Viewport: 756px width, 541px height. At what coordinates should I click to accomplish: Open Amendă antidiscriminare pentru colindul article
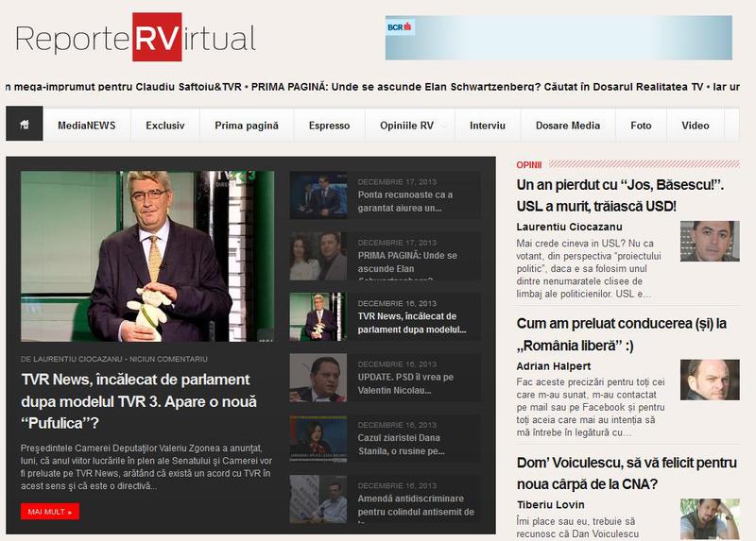416,508
